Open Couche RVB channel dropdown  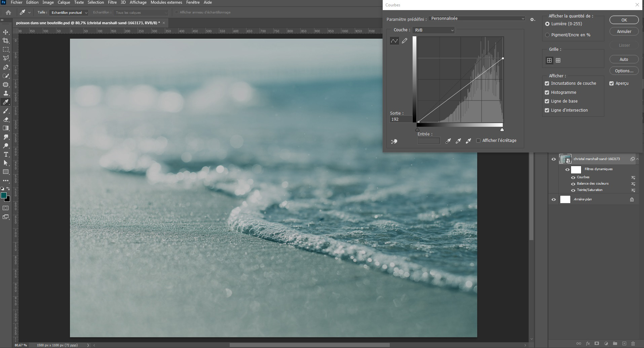click(x=433, y=30)
